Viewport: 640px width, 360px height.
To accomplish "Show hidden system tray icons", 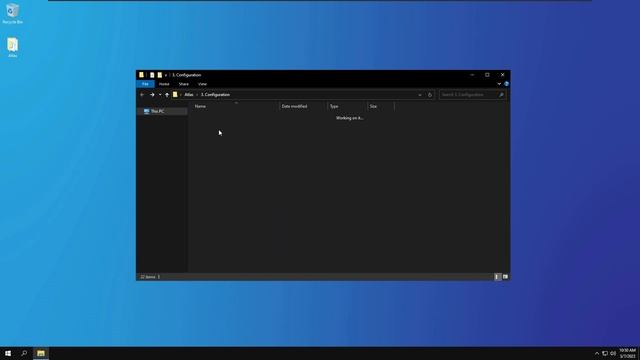I will pos(597,353).
